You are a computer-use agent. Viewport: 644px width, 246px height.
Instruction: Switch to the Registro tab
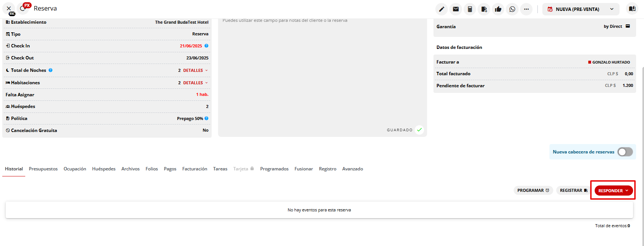(328, 169)
